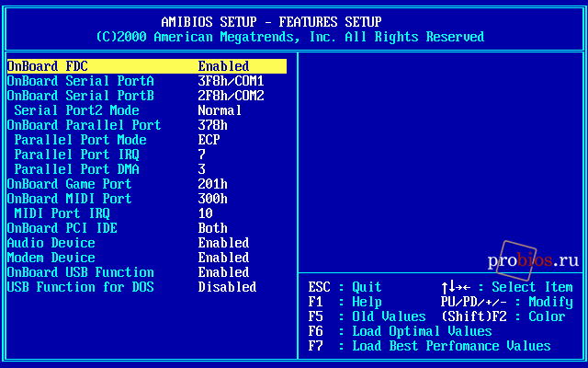588x368 pixels.
Task: Toggle Audio Device Enabled value
Action: [x=223, y=243]
